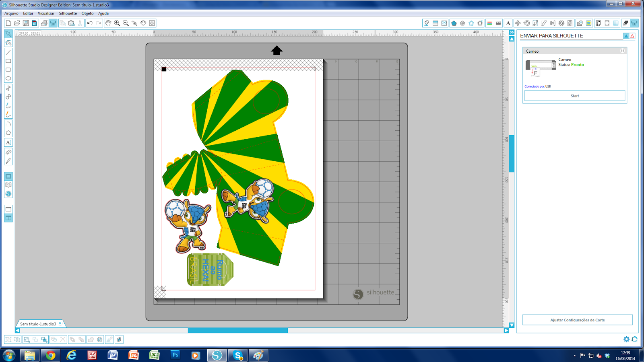Open the Silhouette menu
The image size is (644, 362).
point(68,13)
